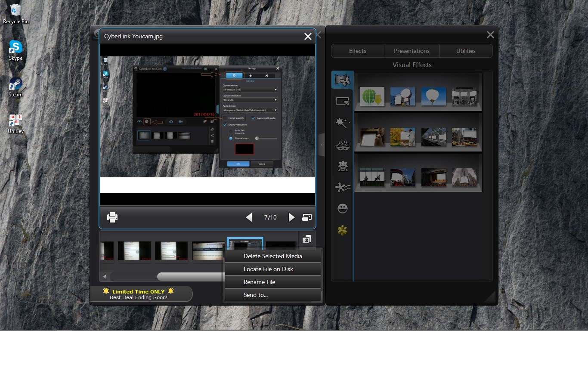Open the Recycle Bin desktop icon
Image resolution: width=588 pixels, height=374 pixels.
[x=16, y=14]
